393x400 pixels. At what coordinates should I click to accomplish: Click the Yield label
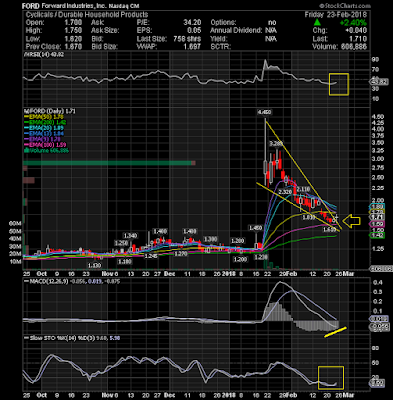click(218, 39)
